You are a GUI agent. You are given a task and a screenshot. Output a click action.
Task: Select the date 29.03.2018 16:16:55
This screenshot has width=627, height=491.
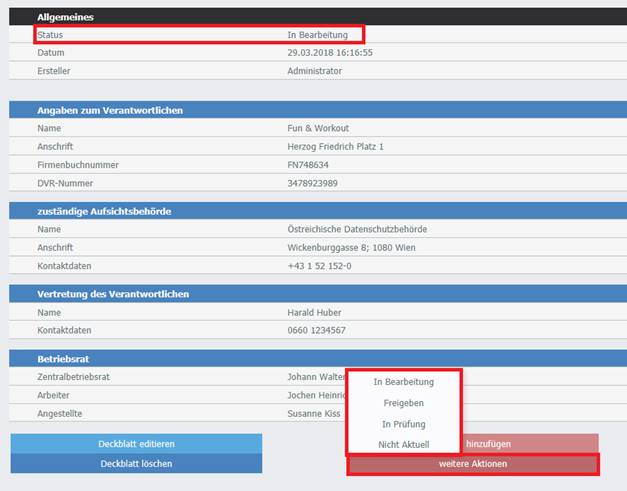329,52
